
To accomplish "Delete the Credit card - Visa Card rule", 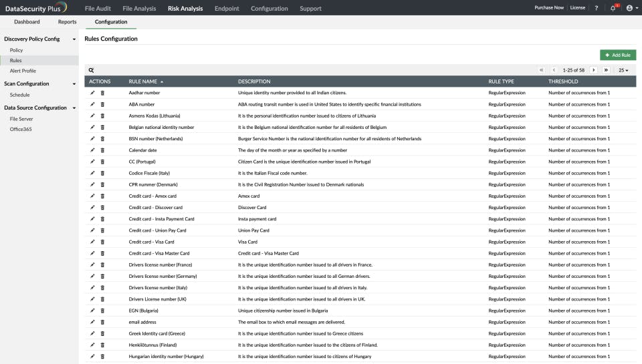I will (102, 242).
